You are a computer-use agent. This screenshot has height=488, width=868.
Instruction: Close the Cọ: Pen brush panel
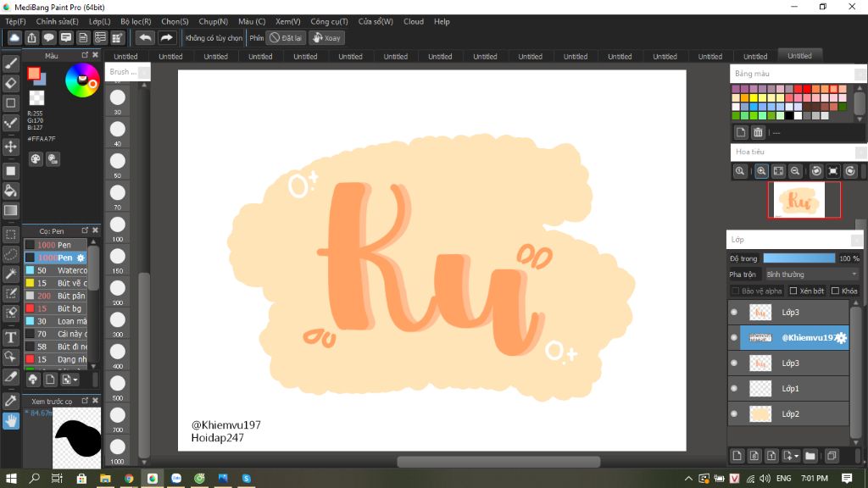pyautogui.click(x=95, y=230)
